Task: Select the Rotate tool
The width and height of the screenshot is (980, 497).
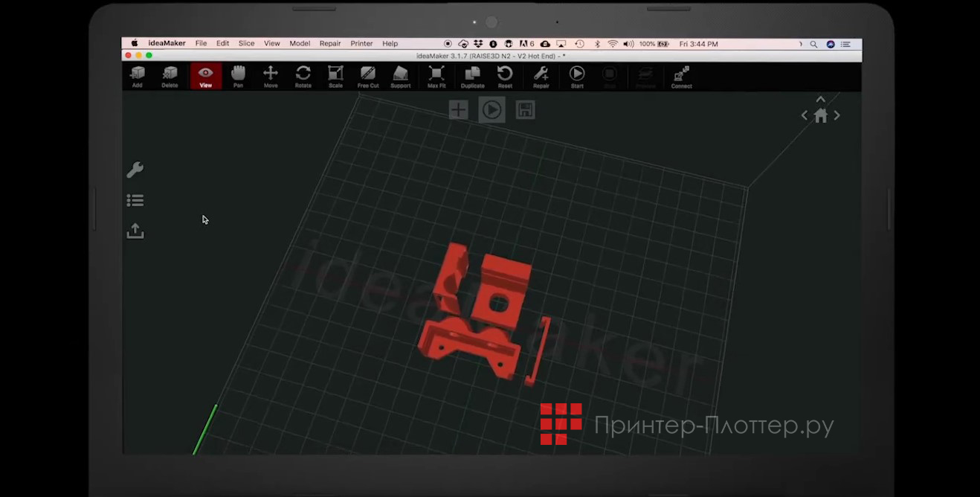Action: tap(303, 77)
